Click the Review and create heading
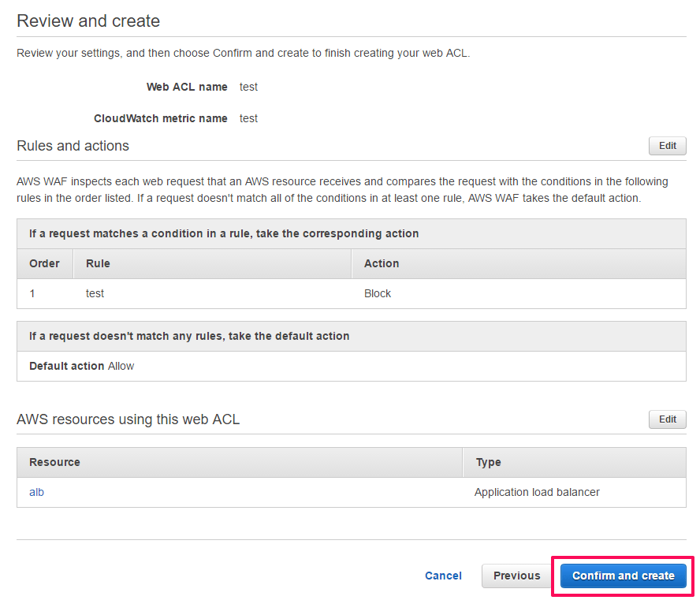This screenshot has height=600, width=700. coord(88,21)
